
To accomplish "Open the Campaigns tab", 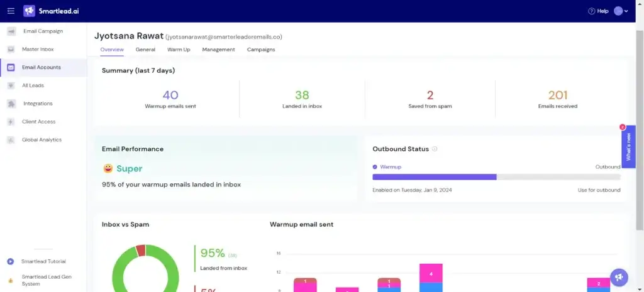I will [x=261, y=49].
